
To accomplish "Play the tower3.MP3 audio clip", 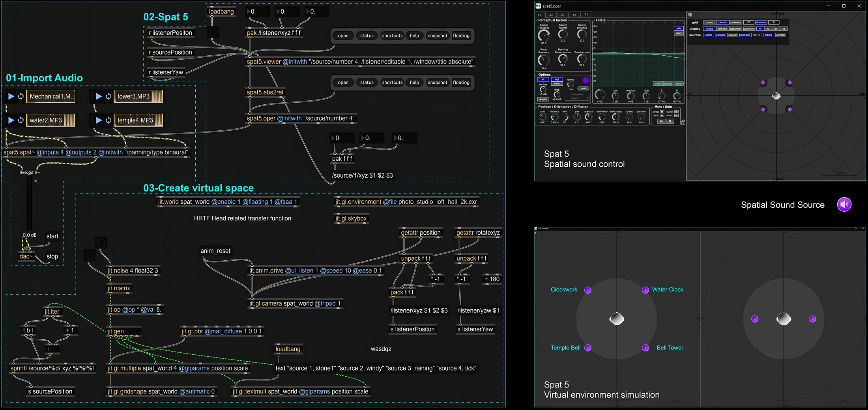I will pos(99,96).
